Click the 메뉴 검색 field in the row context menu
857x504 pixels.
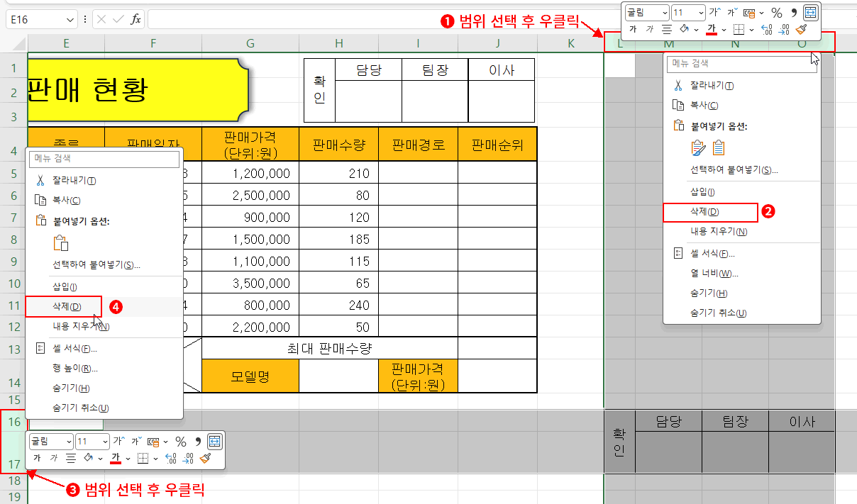point(104,159)
